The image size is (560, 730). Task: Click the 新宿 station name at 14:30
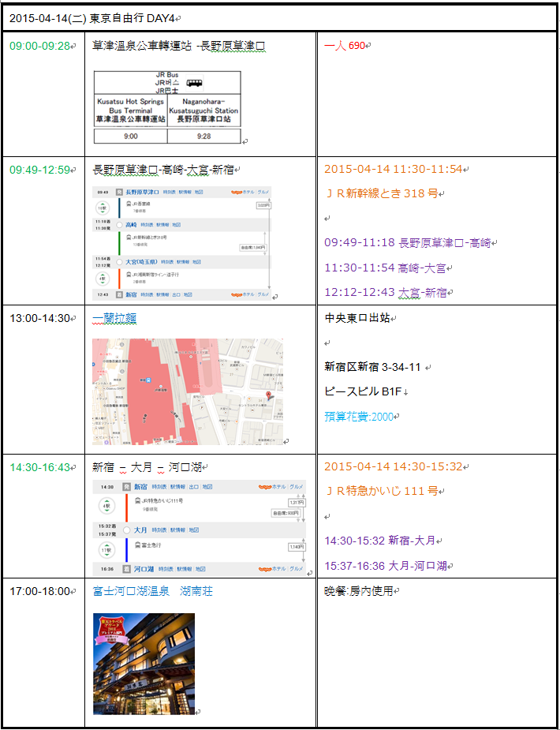coord(141,487)
